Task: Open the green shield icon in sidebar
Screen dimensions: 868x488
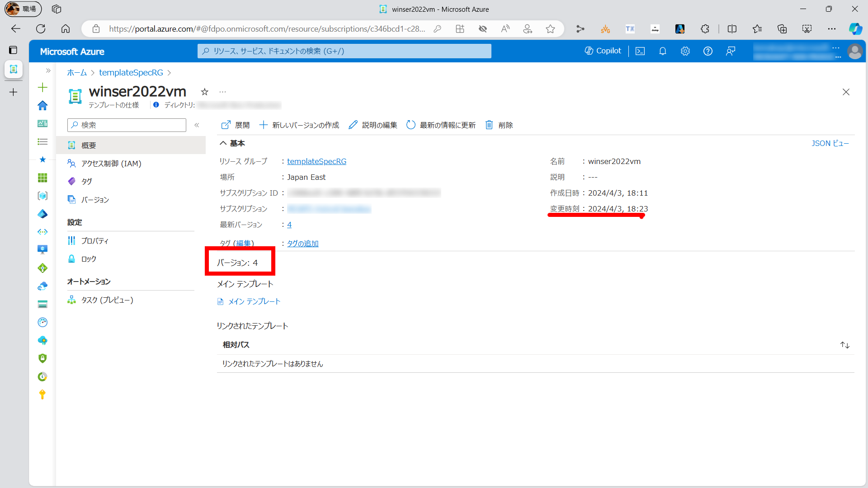Action: pos(42,358)
